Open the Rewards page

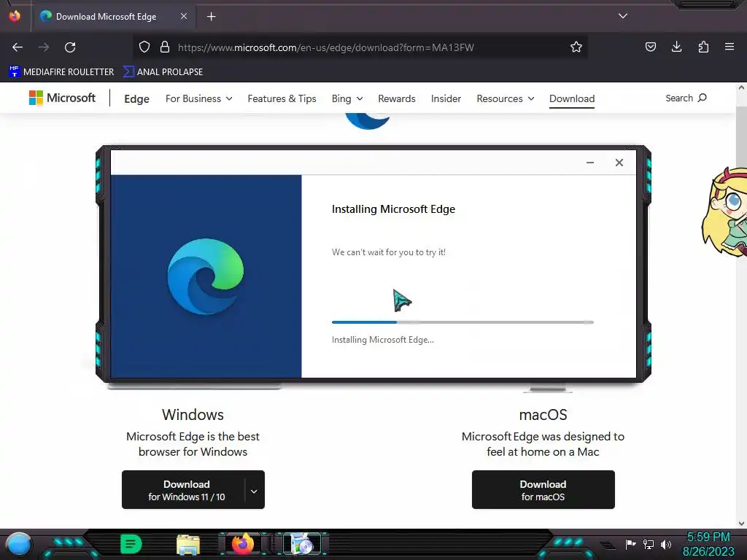pyautogui.click(x=397, y=98)
